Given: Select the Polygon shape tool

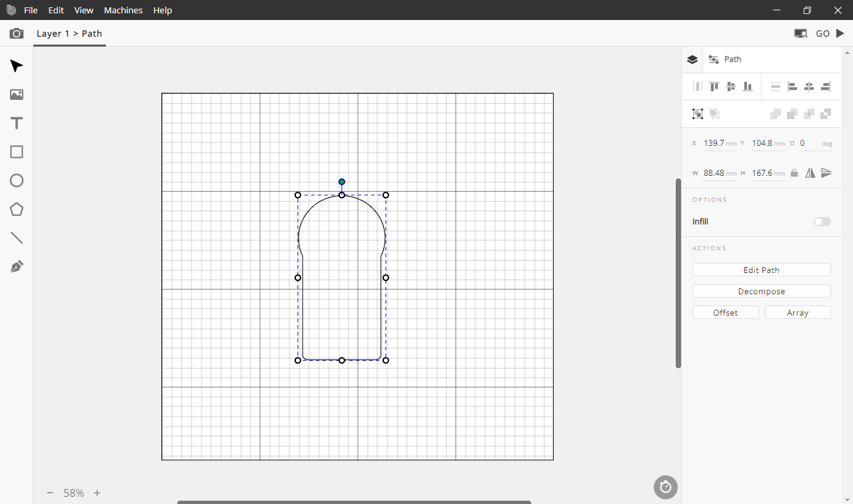Looking at the screenshot, I should (17, 209).
